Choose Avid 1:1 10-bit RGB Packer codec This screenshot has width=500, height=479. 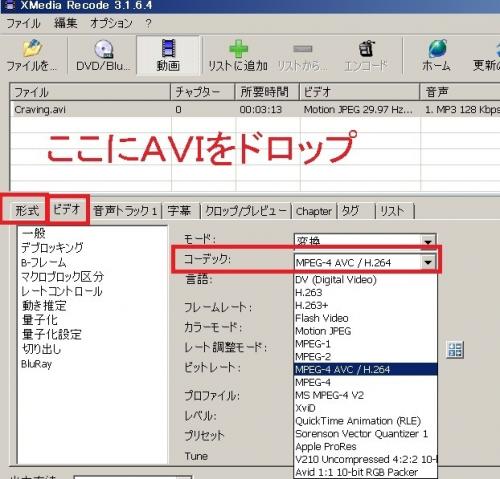(365, 472)
